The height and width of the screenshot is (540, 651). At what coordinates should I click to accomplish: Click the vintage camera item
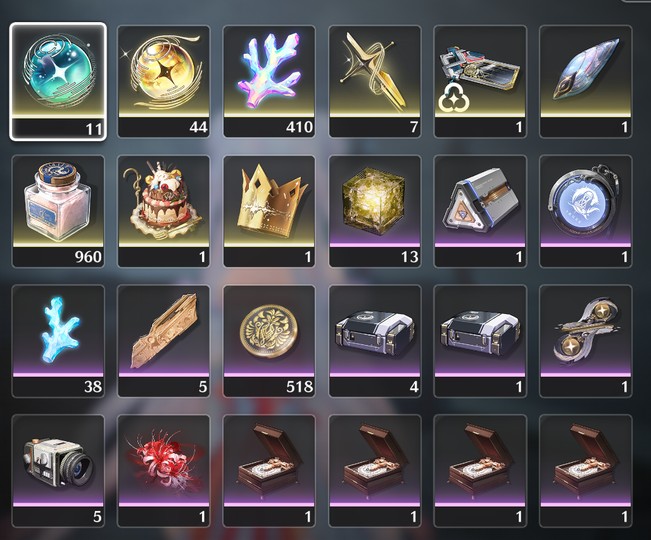pos(58,471)
